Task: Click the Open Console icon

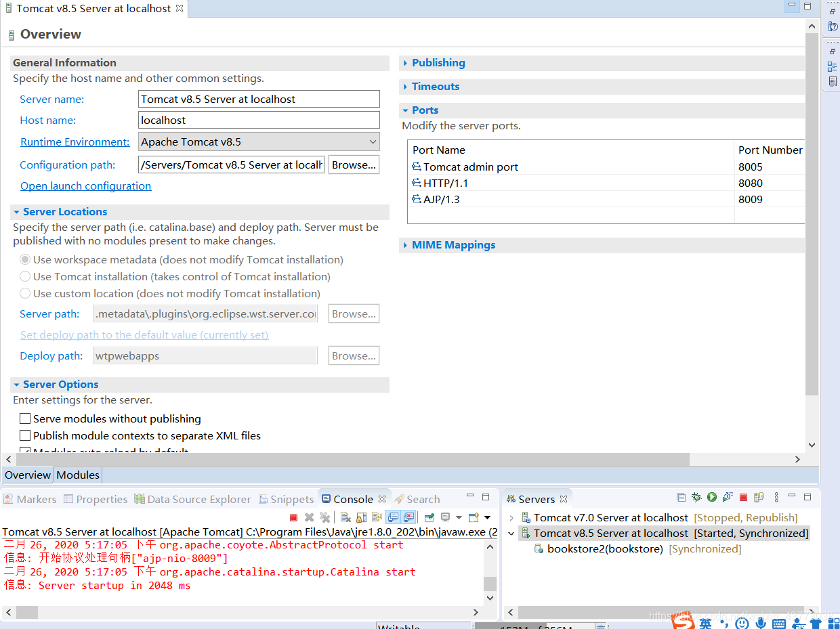Action: pyautogui.click(x=474, y=517)
